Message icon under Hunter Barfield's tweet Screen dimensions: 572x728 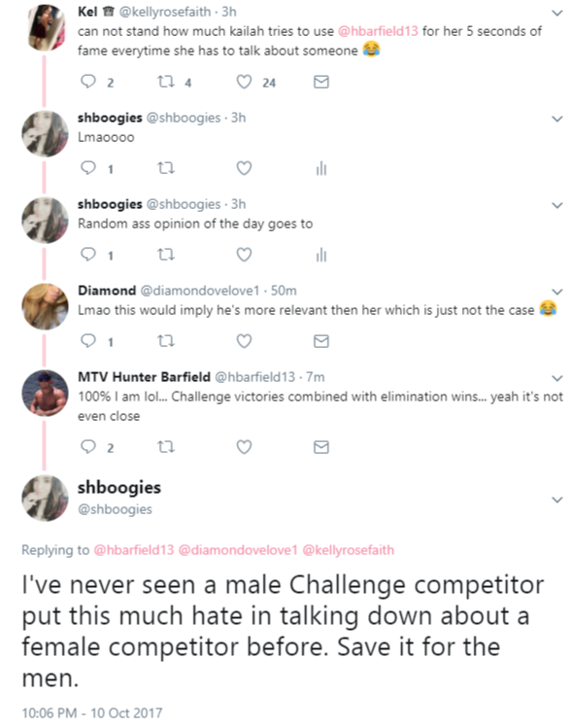coord(321,447)
